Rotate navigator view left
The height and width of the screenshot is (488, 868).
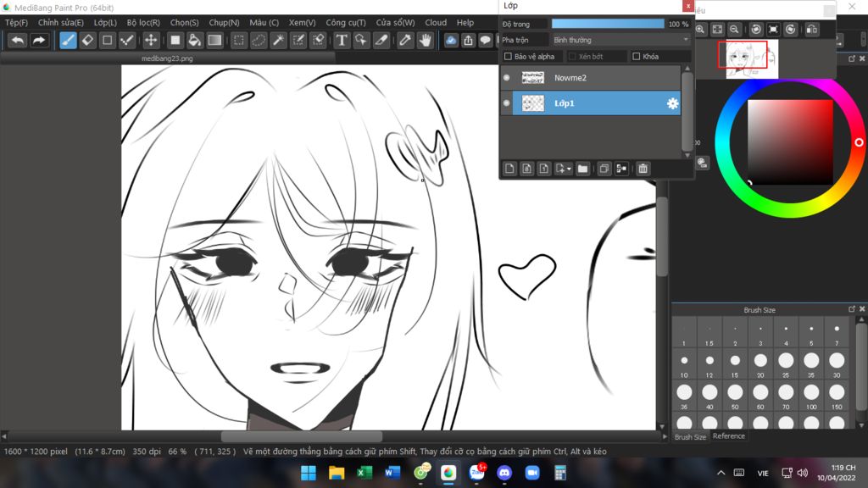click(755, 30)
